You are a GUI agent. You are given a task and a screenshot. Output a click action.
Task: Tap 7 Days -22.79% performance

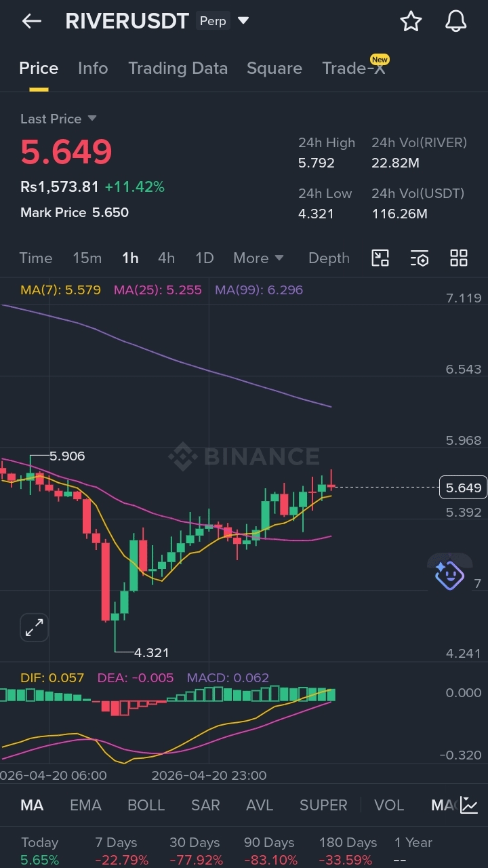tap(121, 851)
